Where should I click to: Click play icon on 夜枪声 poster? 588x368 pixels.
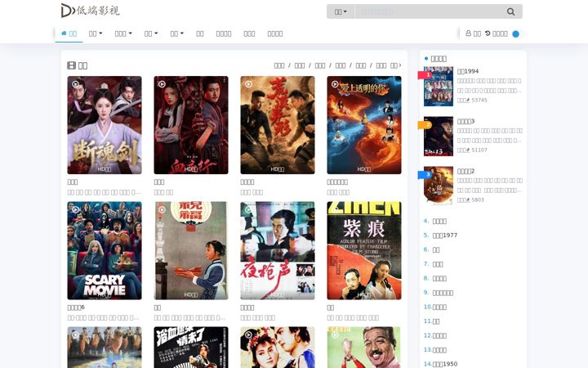(248, 209)
